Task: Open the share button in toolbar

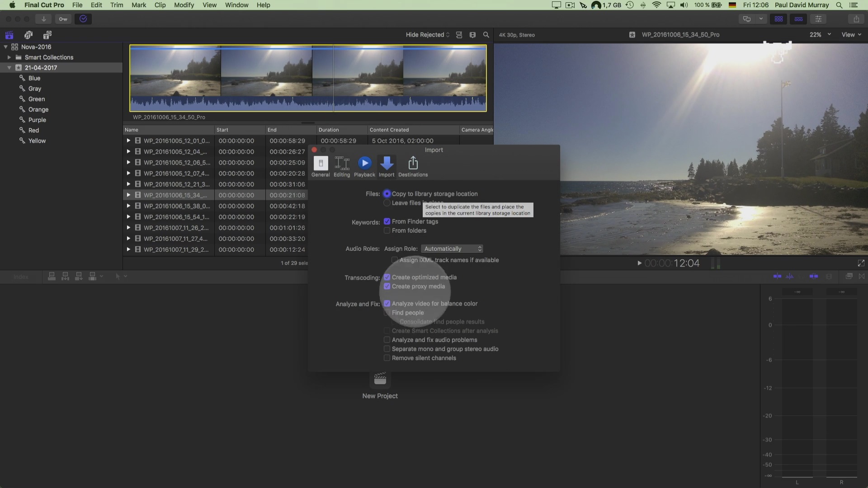Action: 856,19
